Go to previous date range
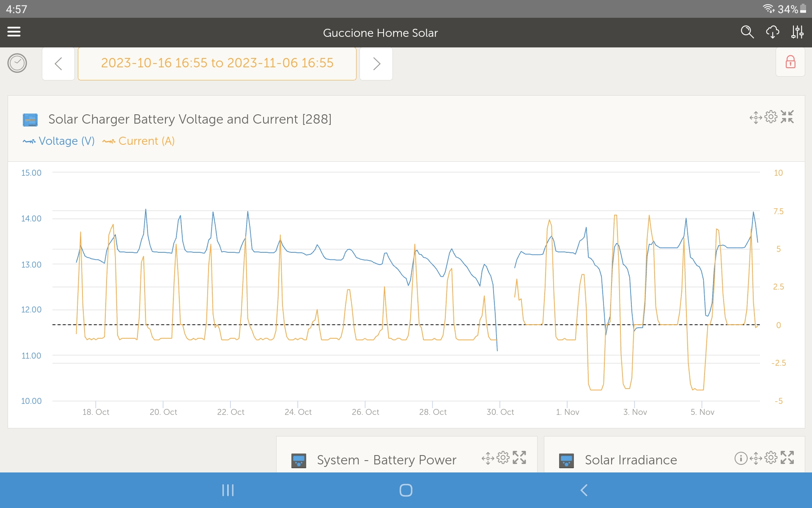The height and width of the screenshot is (508, 812). [x=58, y=64]
